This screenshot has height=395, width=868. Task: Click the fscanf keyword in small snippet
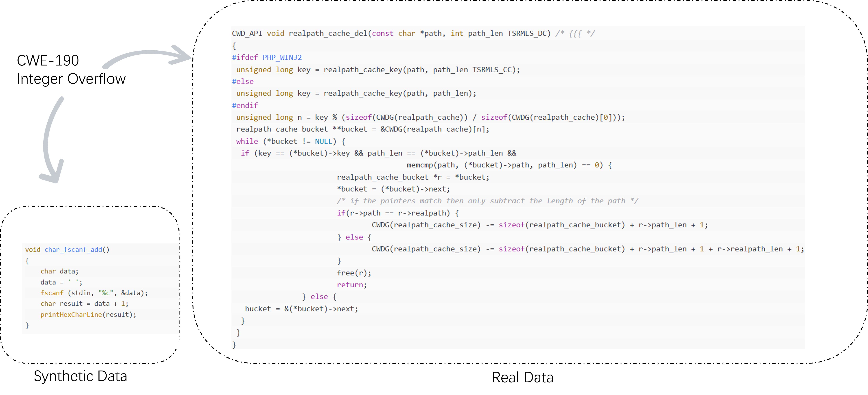point(52,293)
